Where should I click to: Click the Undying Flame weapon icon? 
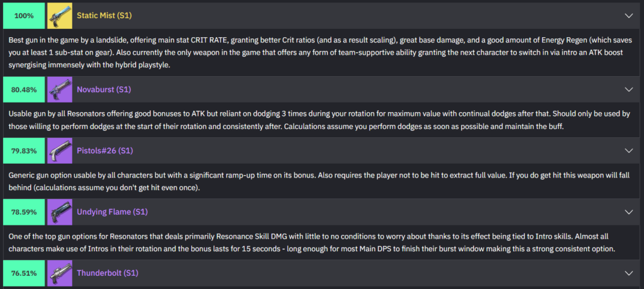tap(60, 212)
